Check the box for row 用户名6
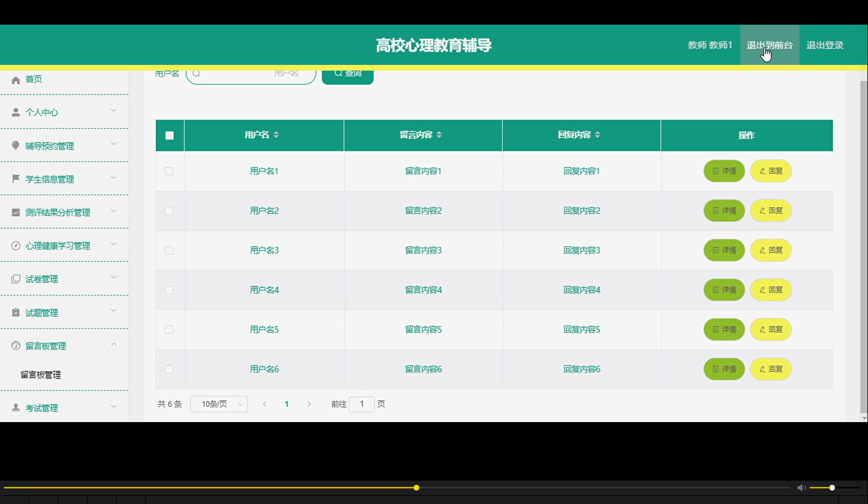Screen dimensions: 868x504 tap(169, 369)
